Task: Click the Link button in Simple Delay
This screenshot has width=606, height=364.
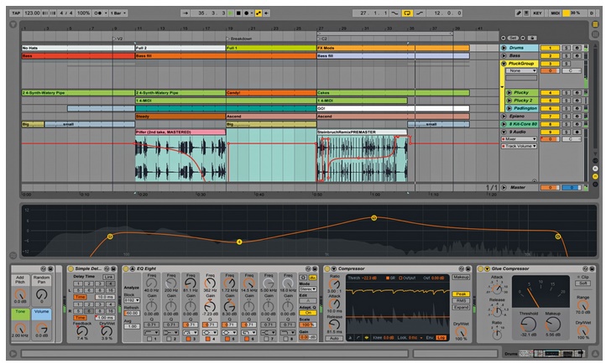Action: coord(108,276)
